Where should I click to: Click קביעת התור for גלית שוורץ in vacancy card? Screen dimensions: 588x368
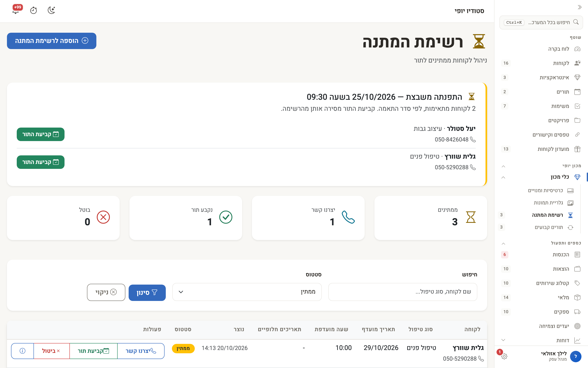41,162
